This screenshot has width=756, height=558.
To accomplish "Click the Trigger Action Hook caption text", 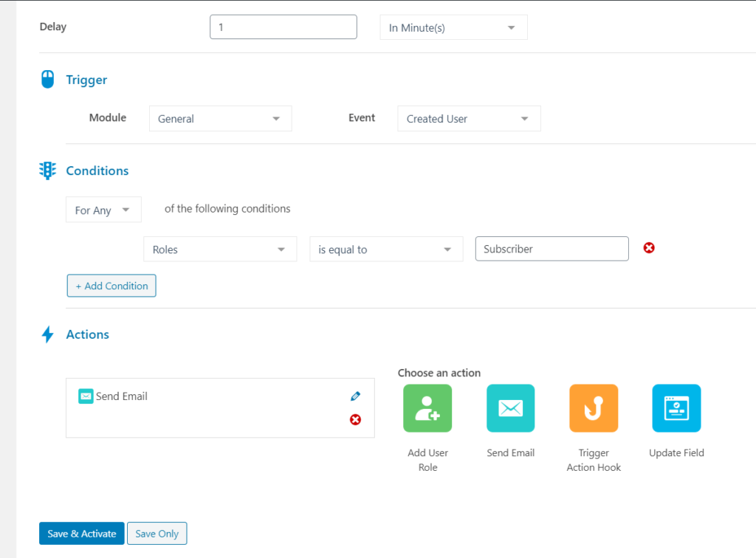I will (x=594, y=460).
